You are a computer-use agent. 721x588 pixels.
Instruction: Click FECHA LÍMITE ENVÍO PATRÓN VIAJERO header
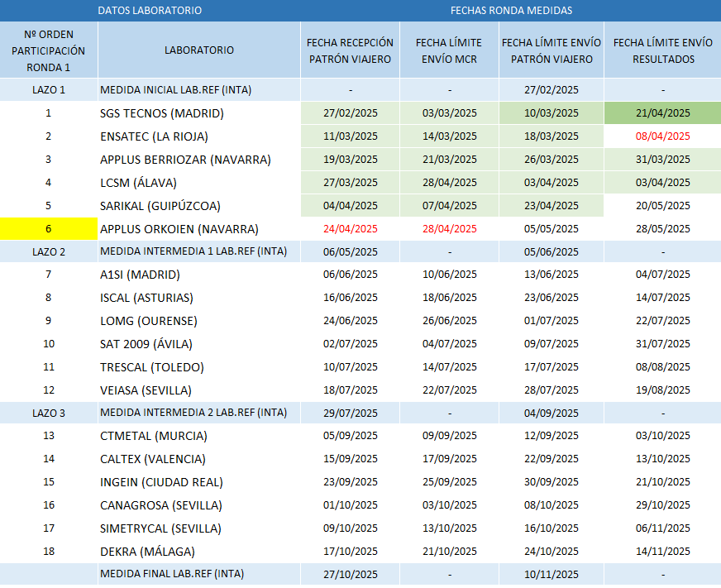[x=551, y=50]
